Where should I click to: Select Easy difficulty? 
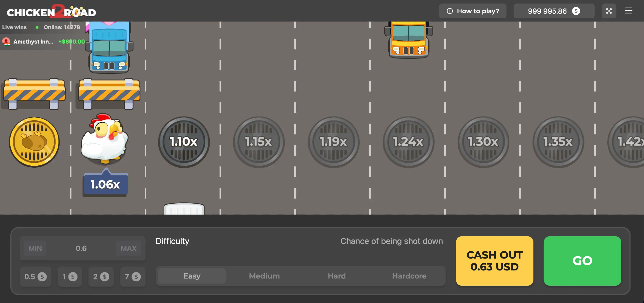tap(192, 276)
